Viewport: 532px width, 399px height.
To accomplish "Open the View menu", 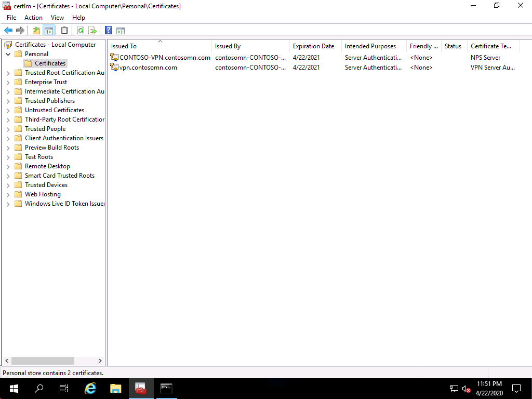I will (57, 18).
